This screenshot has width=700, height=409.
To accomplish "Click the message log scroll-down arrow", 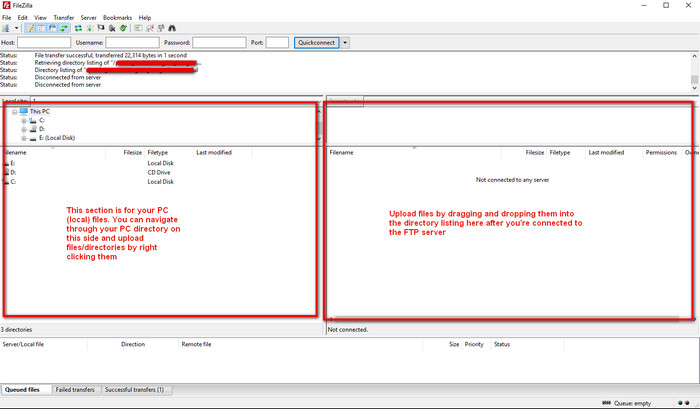I will point(694,88).
